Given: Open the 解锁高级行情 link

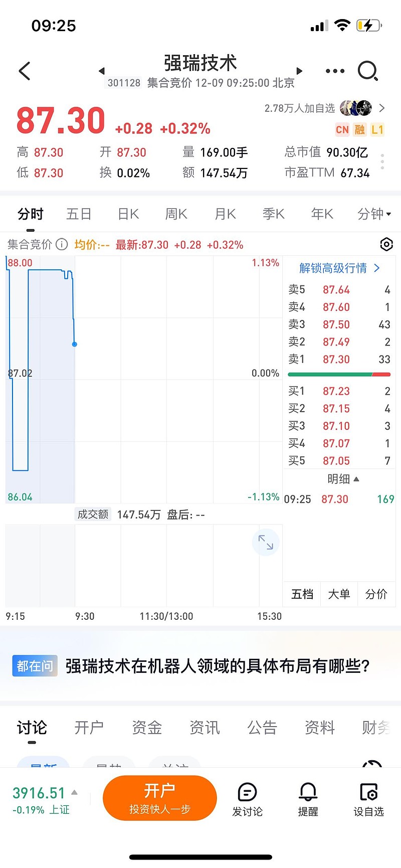Looking at the screenshot, I should 339,268.
